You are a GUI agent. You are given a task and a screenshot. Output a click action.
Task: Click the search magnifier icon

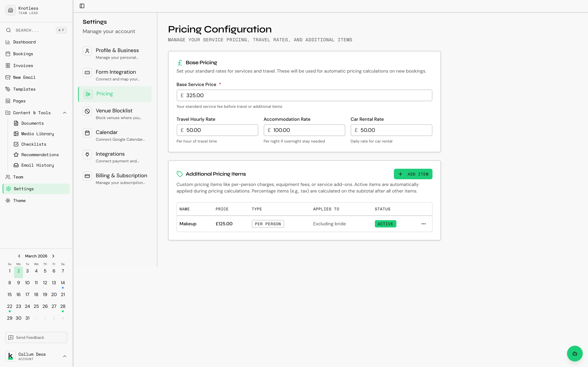point(9,30)
